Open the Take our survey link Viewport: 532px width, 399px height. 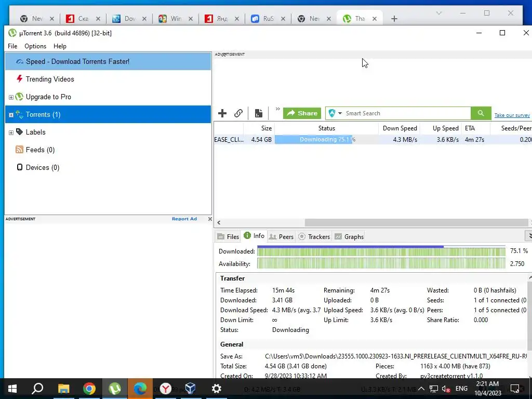tap(512, 115)
